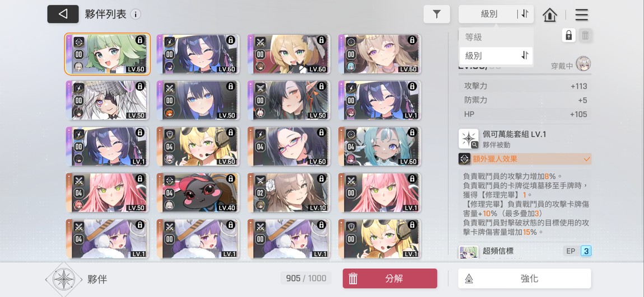644x297 pixels.
Task: Open the hamburger menu
Action: point(582,15)
